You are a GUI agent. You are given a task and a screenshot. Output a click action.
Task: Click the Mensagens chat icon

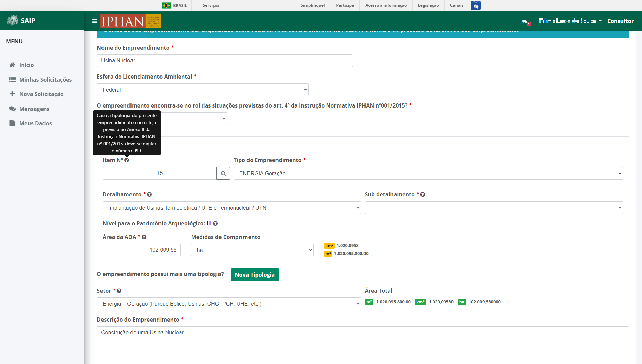click(12, 109)
